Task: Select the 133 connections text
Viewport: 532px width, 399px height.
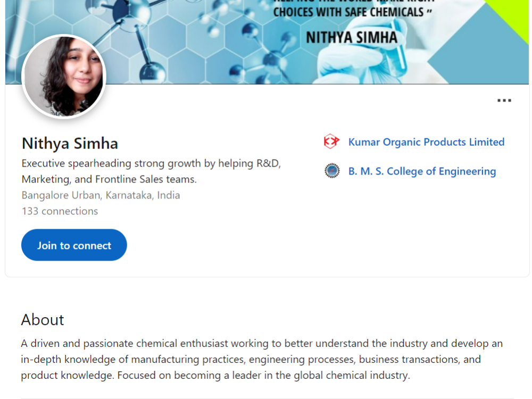Action: 60,211
